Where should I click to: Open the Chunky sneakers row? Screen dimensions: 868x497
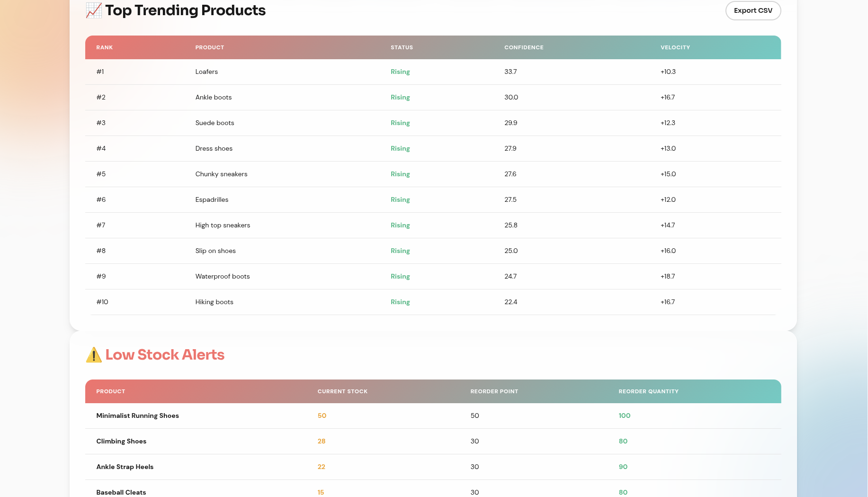tap(221, 174)
